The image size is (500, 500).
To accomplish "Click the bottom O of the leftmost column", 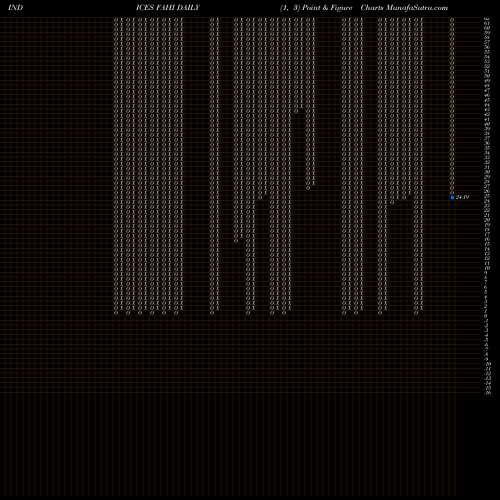I will (116, 313).
